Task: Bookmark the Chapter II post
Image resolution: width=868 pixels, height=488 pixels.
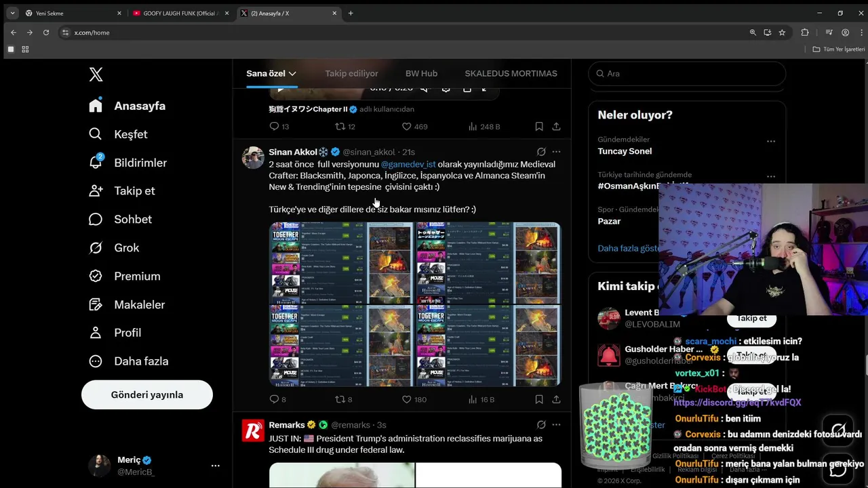Action: click(x=539, y=127)
